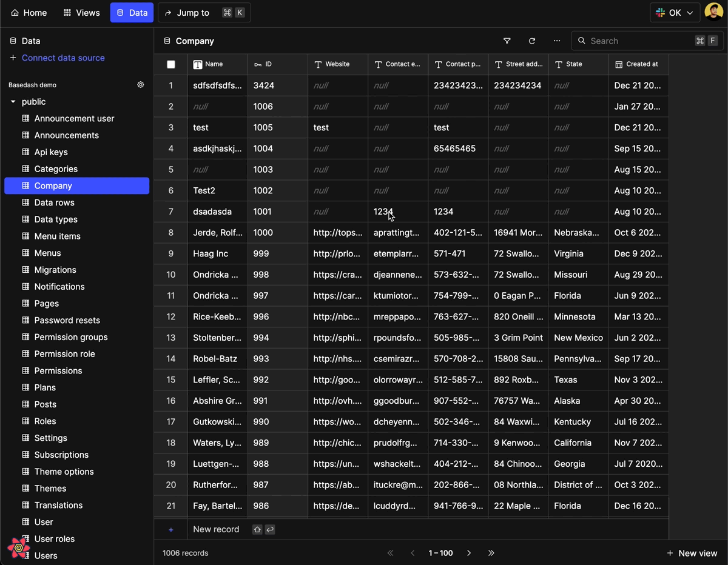This screenshot has height=565, width=728.
Task: Open the OK workspace dropdown
Action: tap(675, 13)
